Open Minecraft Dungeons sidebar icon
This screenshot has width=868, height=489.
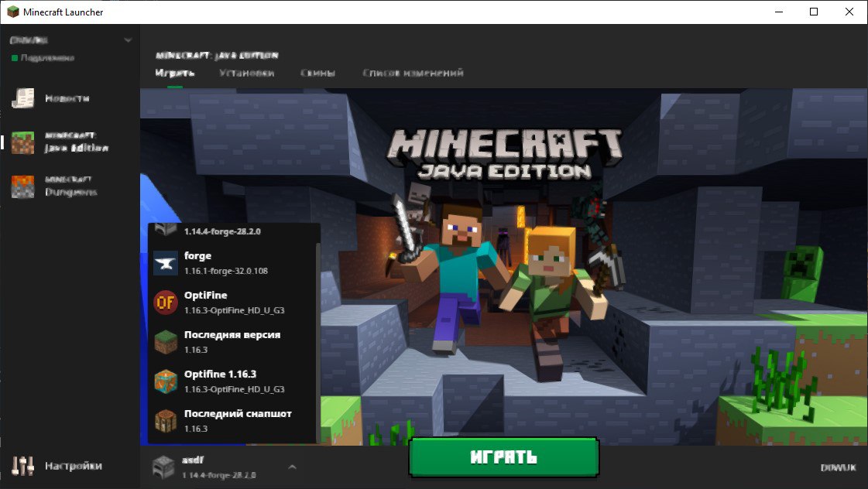click(22, 186)
